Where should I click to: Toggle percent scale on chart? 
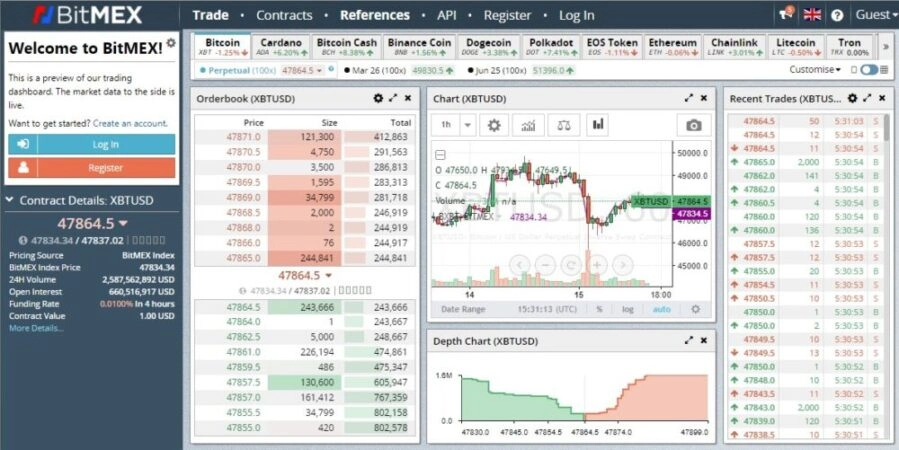pyautogui.click(x=599, y=309)
